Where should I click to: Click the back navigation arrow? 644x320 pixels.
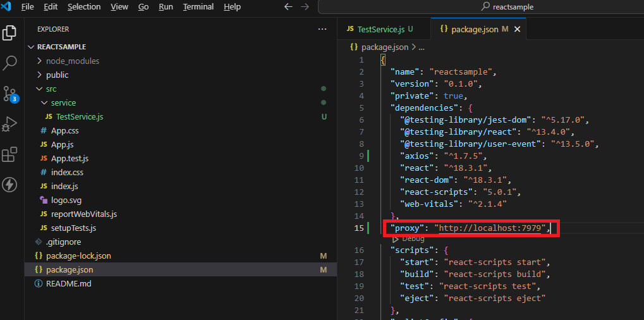(x=288, y=7)
